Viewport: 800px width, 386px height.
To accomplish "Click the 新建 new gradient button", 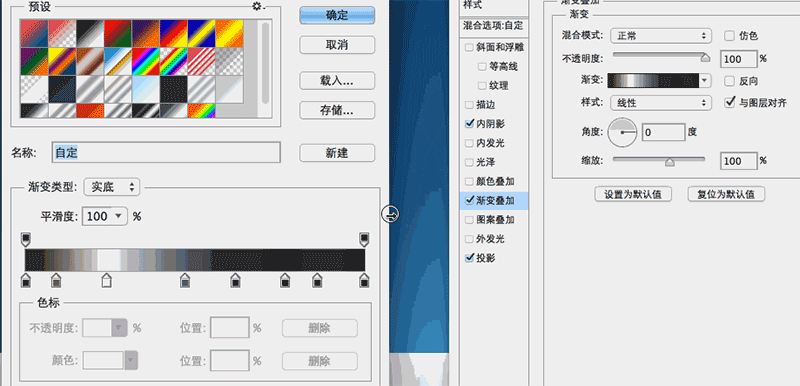I will pyautogui.click(x=337, y=152).
